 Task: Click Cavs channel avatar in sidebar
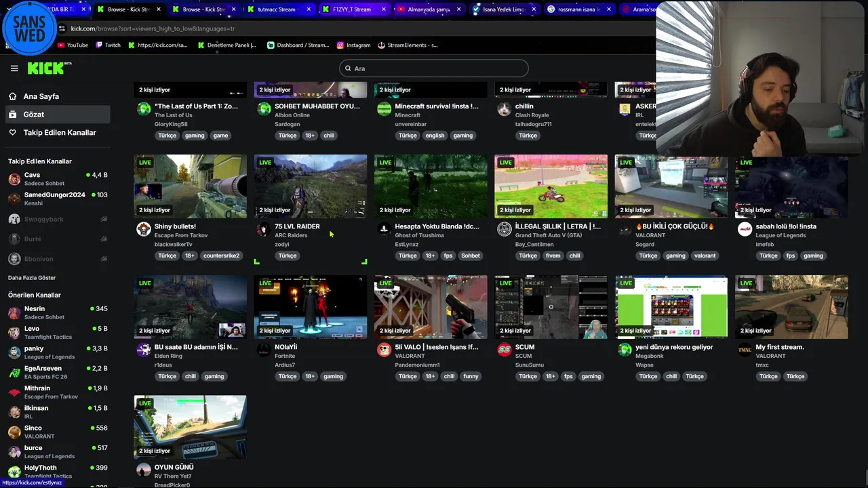coord(14,179)
